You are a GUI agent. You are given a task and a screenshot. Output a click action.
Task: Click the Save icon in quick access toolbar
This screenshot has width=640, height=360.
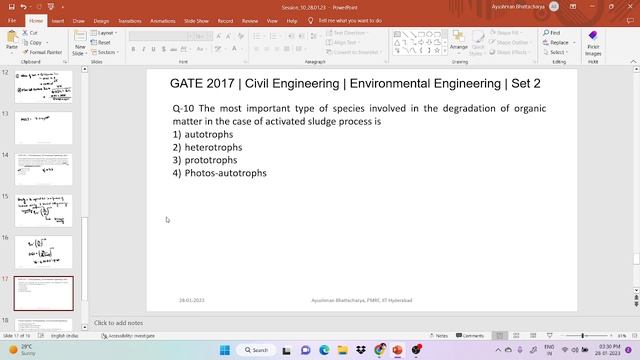(x=11, y=7)
